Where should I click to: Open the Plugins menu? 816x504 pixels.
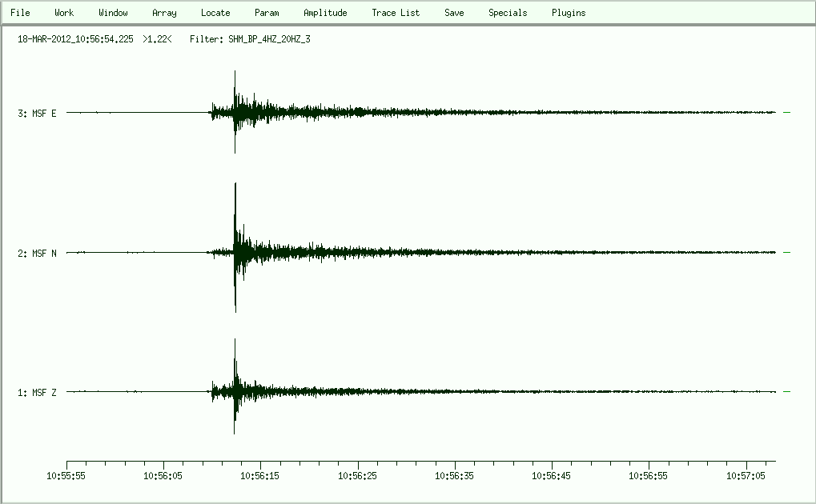point(569,13)
